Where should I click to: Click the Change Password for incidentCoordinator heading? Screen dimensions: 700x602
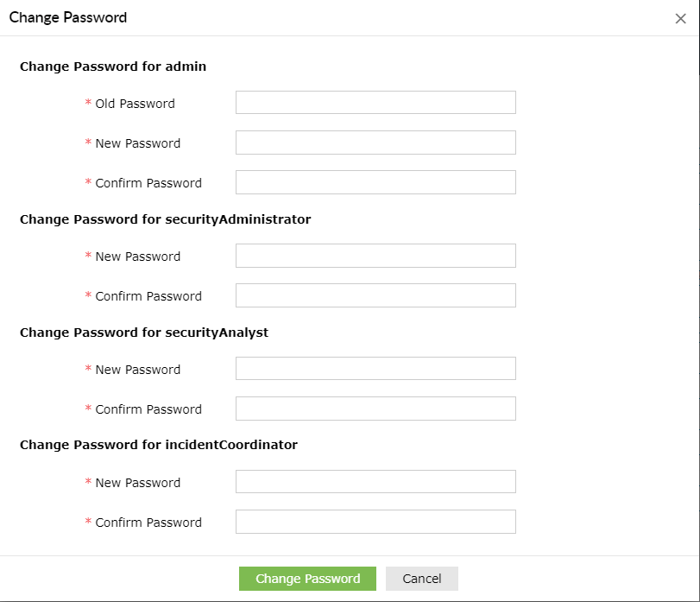tap(159, 445)
